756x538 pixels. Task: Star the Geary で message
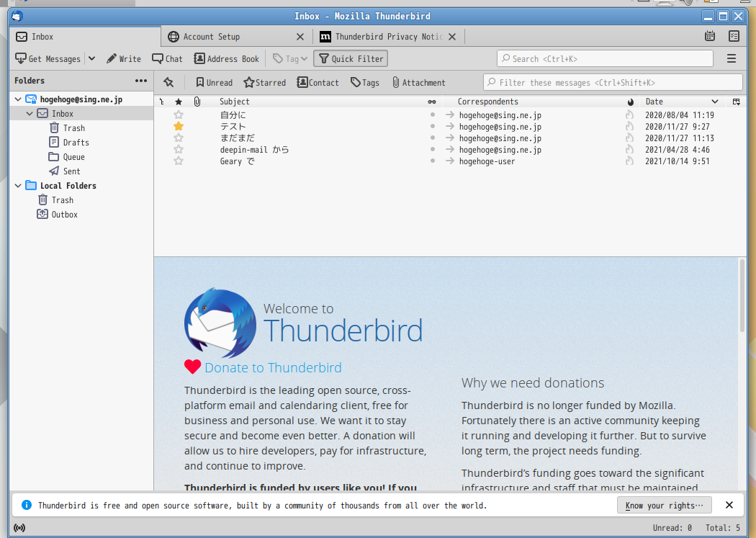179,161
